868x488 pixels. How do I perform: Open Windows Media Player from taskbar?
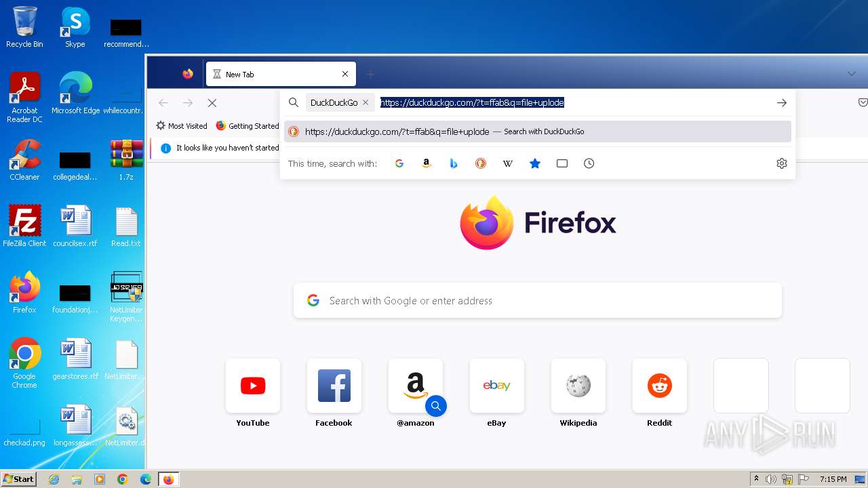pyautogui.click(x=100, y=479)
